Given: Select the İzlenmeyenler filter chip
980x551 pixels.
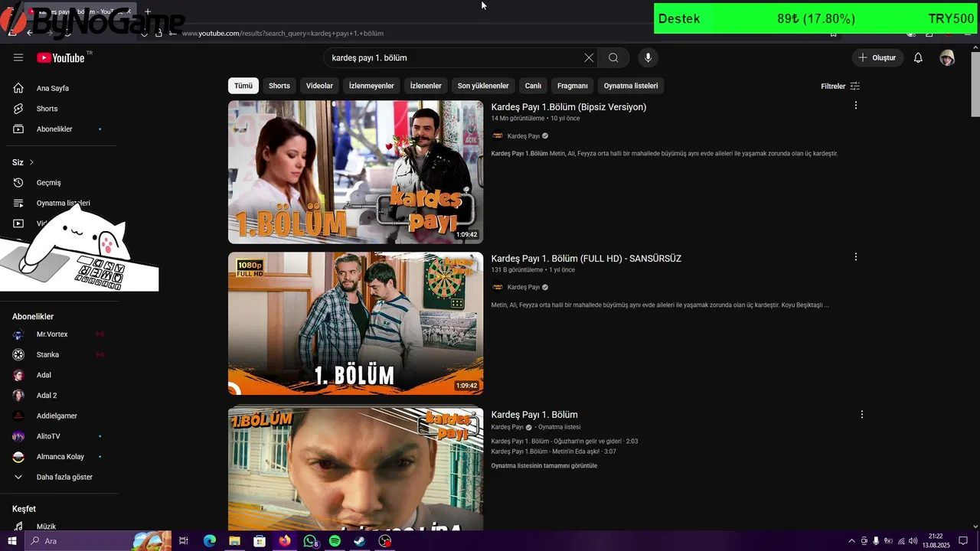Looking at the screenshot, I should pos(371,86).
